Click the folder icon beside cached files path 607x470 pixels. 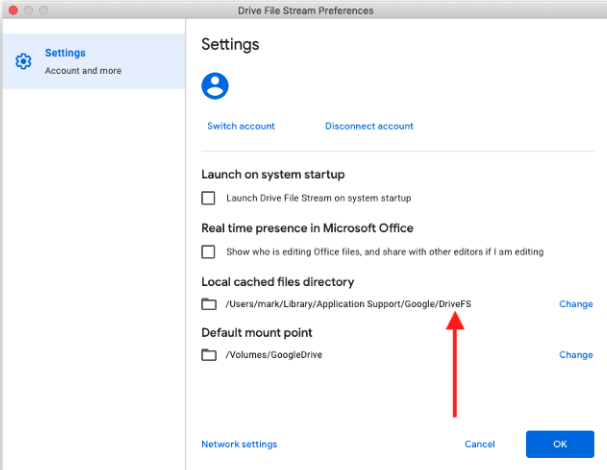[x=209, y=304]
